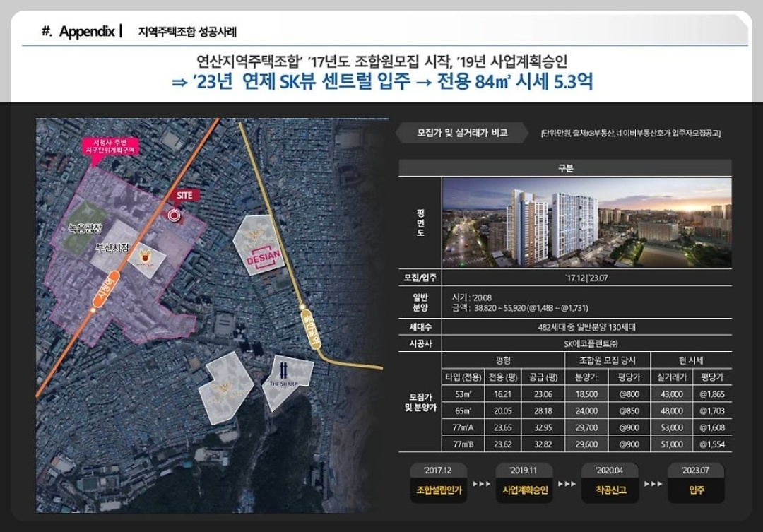The height and width of the screenshot is (532, 763).
Task: Click the 녹음광장 green area label
Action: [85, 227]
